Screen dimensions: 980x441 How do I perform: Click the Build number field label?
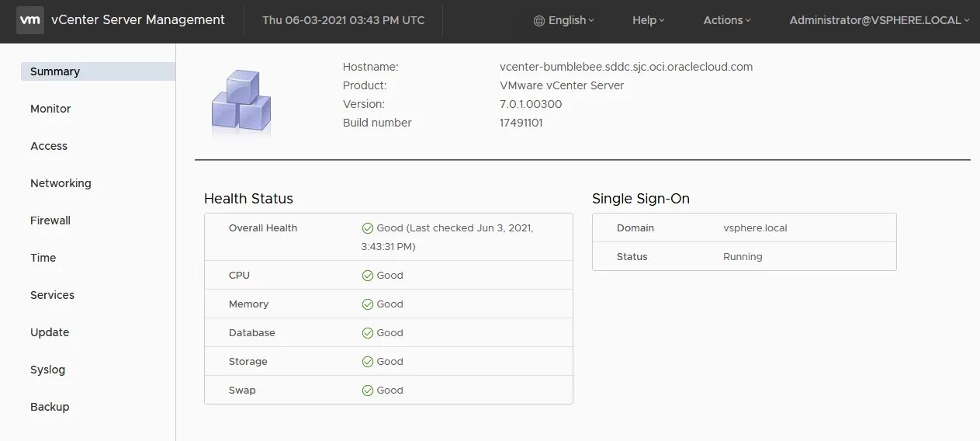pyautogui.click(x=377, y=123)
